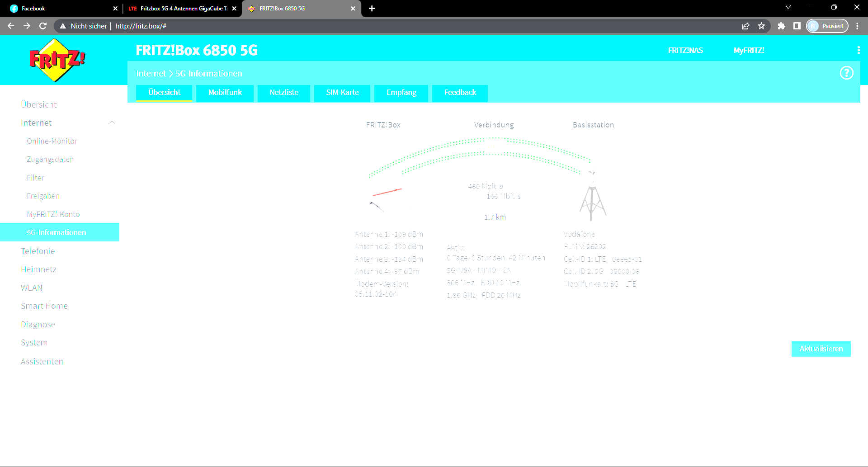Reload the fritz.box page
Image resolution: width=868 pixels, height=467 pixels.
tap(43, 26)
